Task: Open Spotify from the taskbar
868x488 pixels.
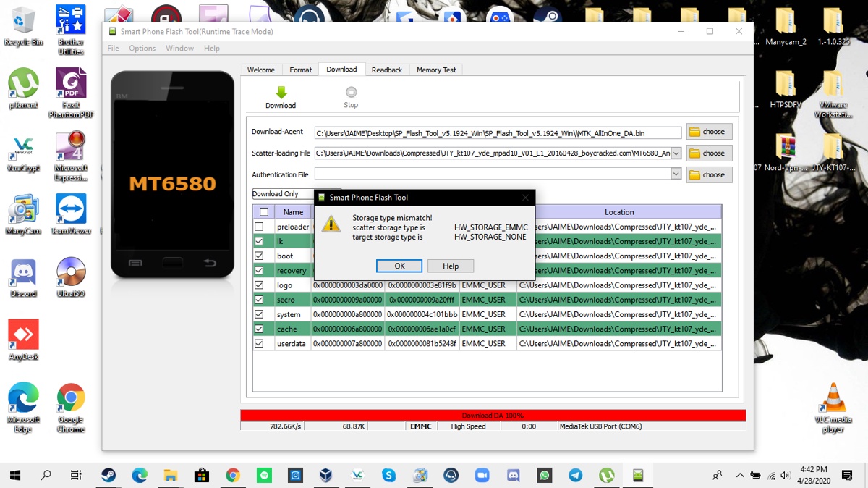Action: click(x=264, y=475)
